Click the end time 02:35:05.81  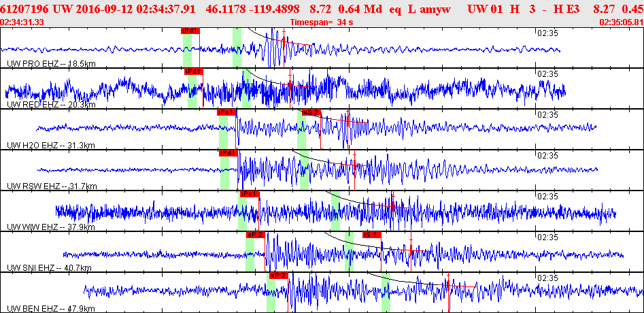622,22
